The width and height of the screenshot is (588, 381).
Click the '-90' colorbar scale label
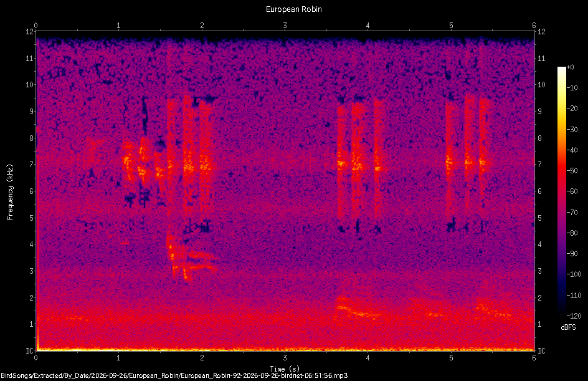point(572,254)
